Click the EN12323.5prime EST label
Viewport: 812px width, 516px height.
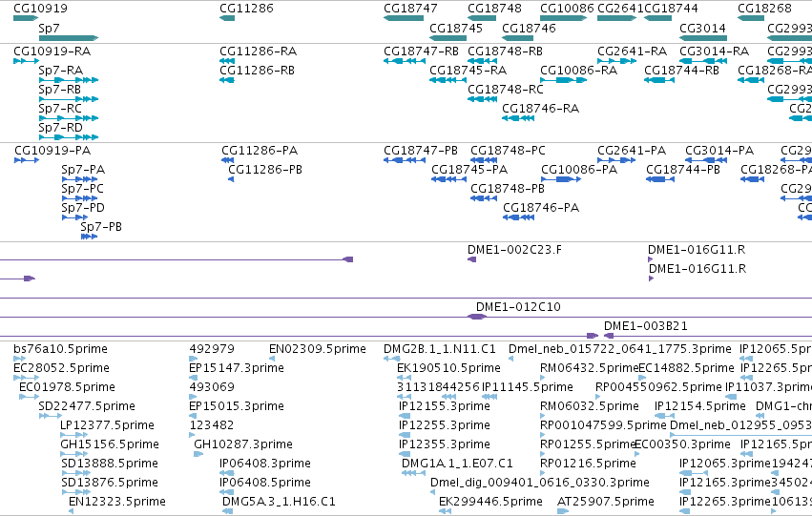(x=117, y=502)
